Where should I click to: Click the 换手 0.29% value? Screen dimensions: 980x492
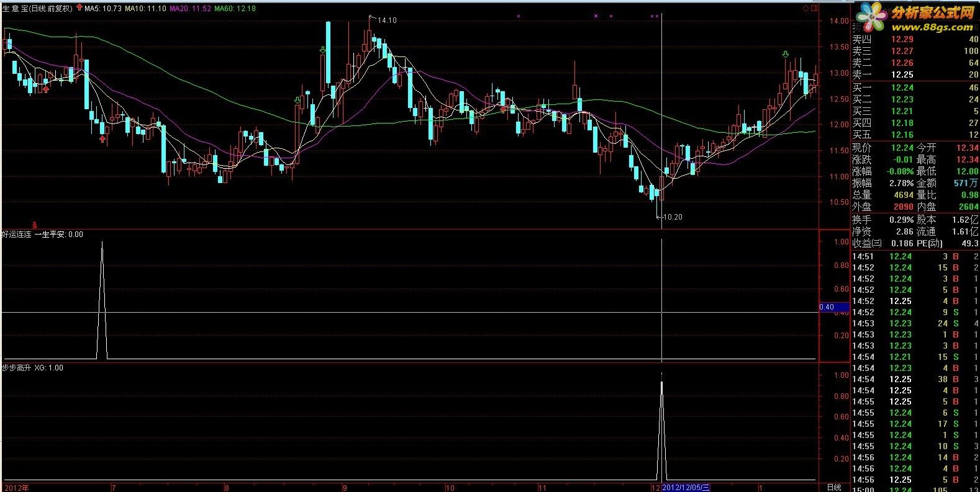pos(901,220)
